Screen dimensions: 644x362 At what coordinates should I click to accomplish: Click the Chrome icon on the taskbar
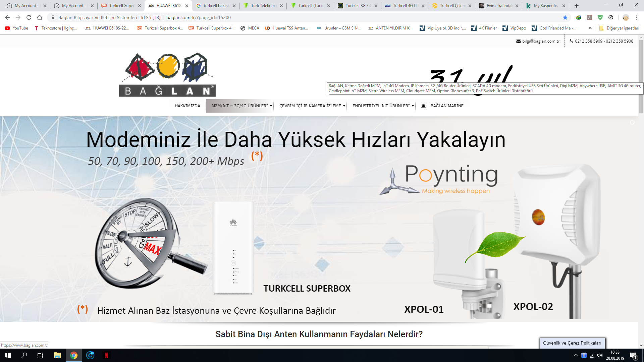click(74, 355)
